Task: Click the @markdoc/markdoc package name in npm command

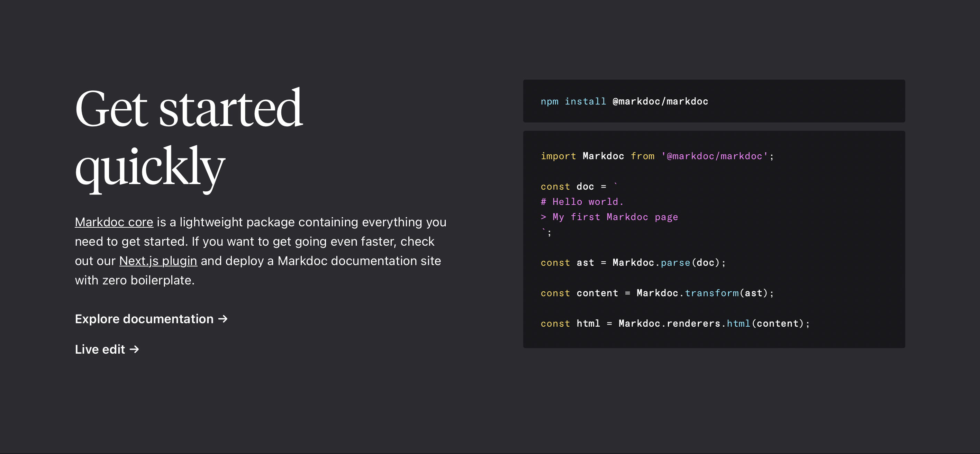Action: tap(660, 102)
